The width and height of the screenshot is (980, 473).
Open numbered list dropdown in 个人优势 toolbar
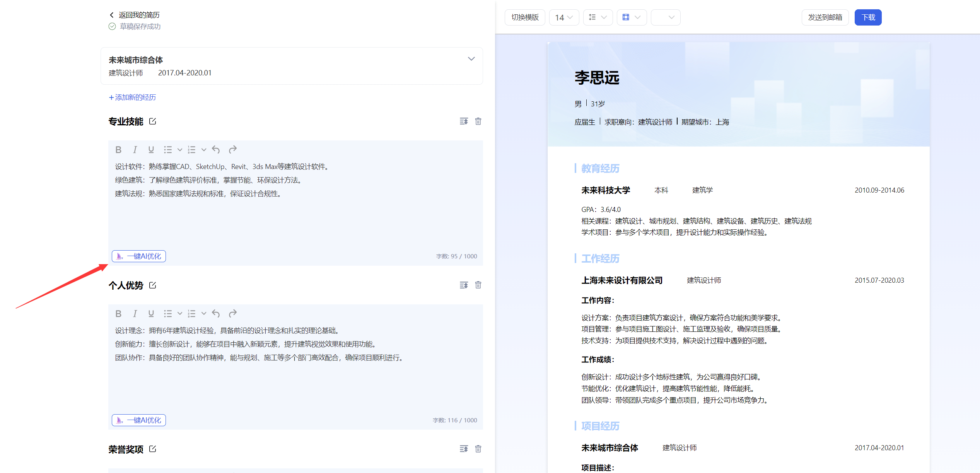point(204,314)
